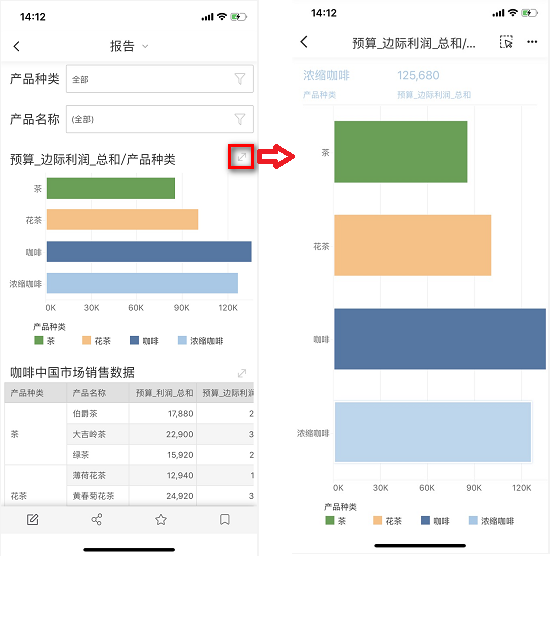
Task: Click the 浓缩咖啡 legend swatch in the enlarged chart
Action: click(x=473, y=520)
